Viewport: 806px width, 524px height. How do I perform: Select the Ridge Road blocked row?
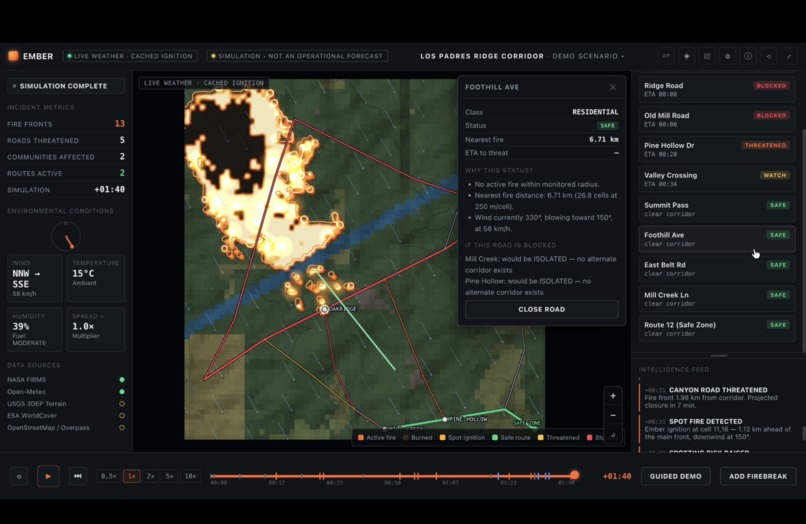click(717, 89)
